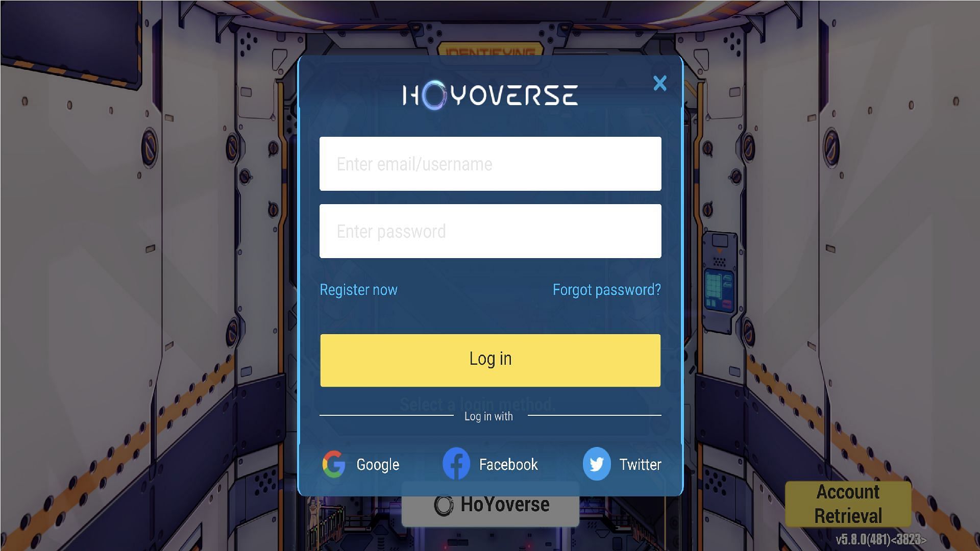Select the Twitter login icon

[x=596, y=464]
